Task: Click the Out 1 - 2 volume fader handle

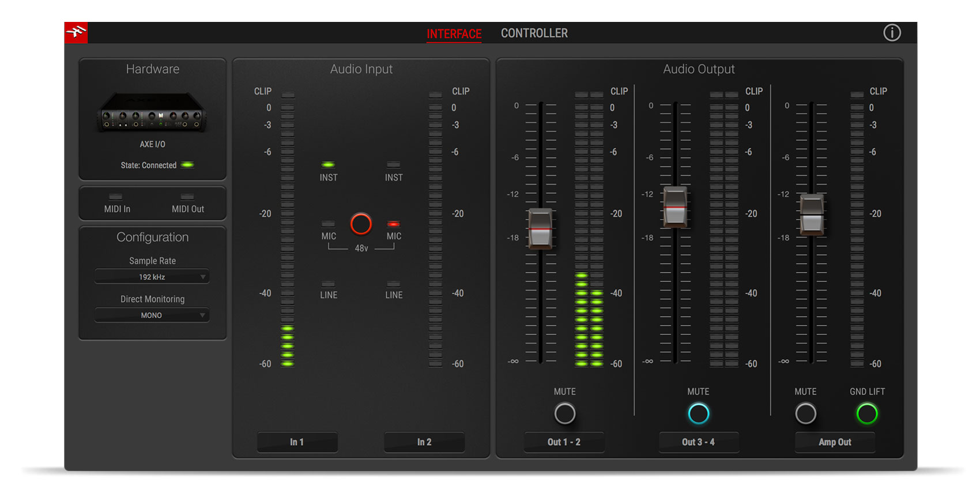Action: 540,229
